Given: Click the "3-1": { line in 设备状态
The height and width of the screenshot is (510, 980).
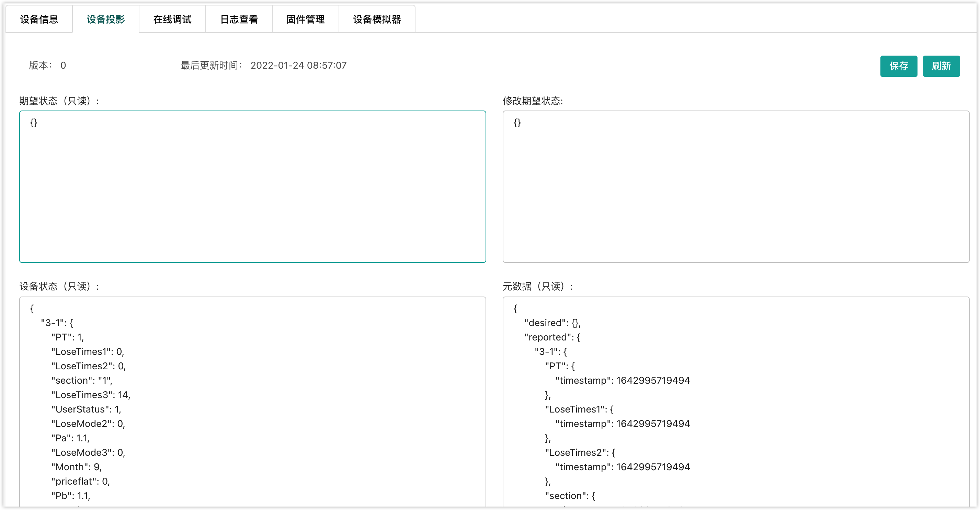Looking at the screenshot, I should click(x=57, y=323).
